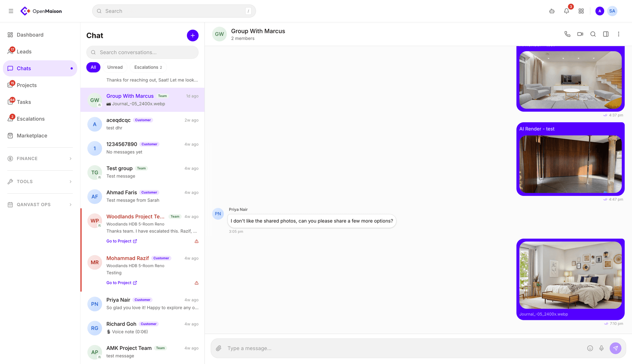Start a voice call with Group With Marcus

(567, 34)
